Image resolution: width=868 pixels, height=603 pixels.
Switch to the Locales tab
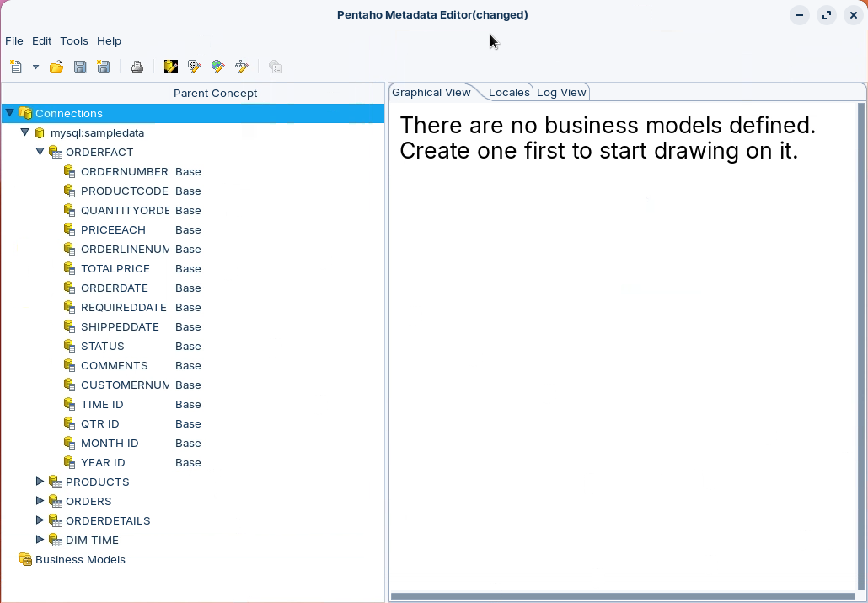509,93
